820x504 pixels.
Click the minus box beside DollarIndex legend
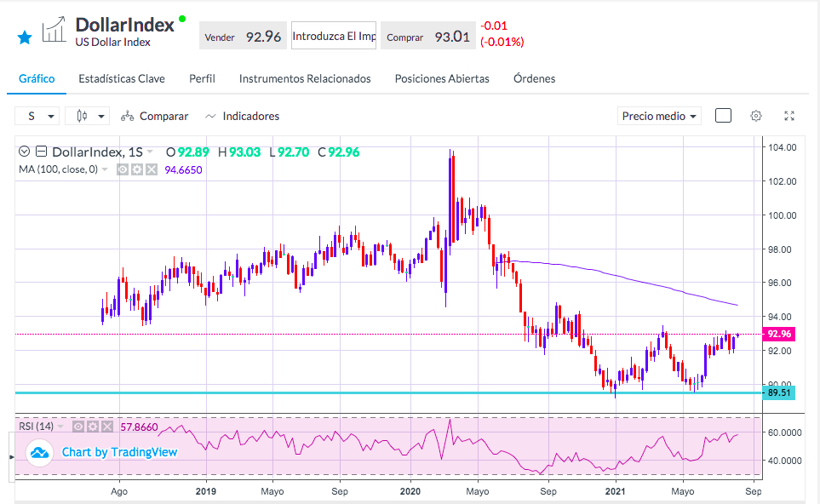pyautogui.click(x=42, y=152)
